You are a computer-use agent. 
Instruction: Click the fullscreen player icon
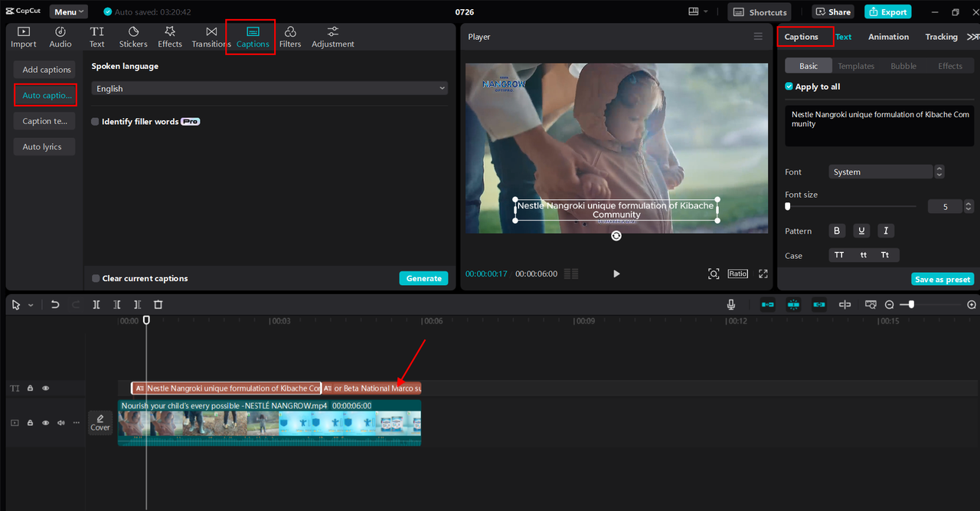coord(763,274)
